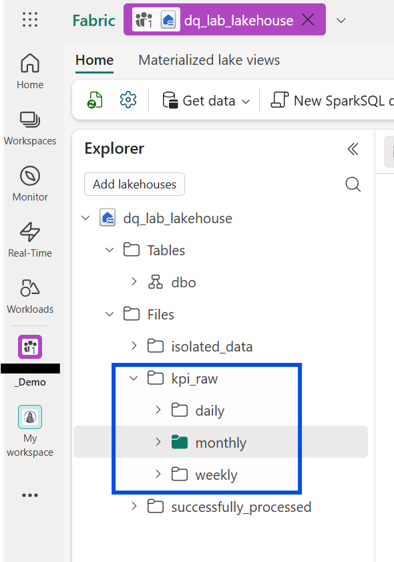Screen dimensions: 394x562
Task: Expand the daily folder
Action: pos(158,410)
